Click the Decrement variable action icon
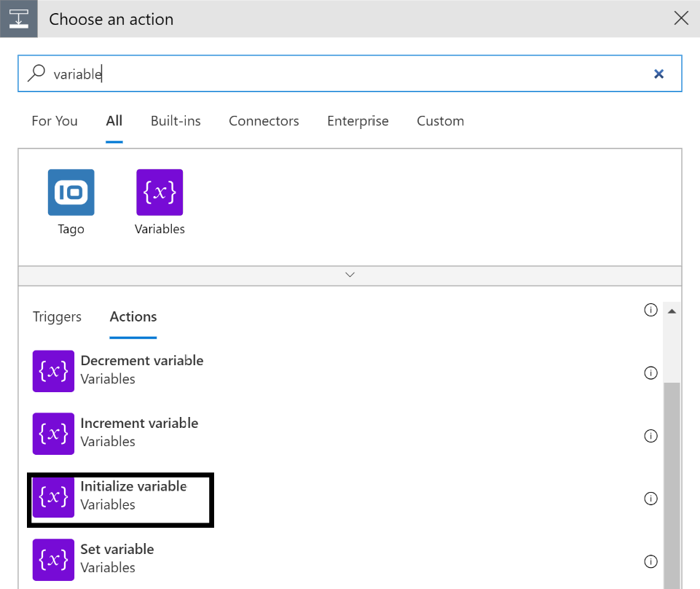700x589 pixels. [53, 371]
